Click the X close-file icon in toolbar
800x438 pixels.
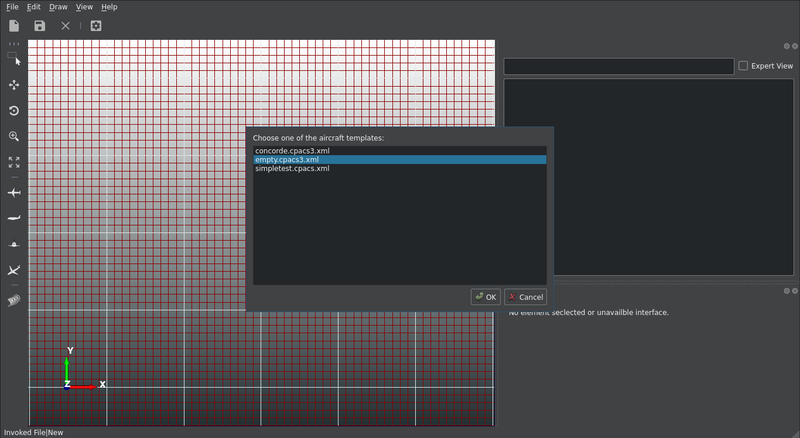point(66,26)
